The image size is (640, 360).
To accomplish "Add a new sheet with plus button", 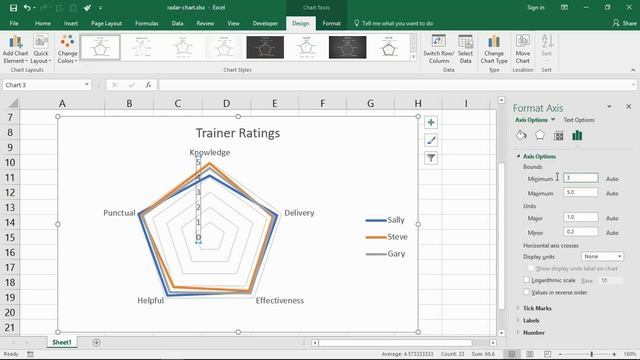I will pyautogui.click(x=96, y=342).
